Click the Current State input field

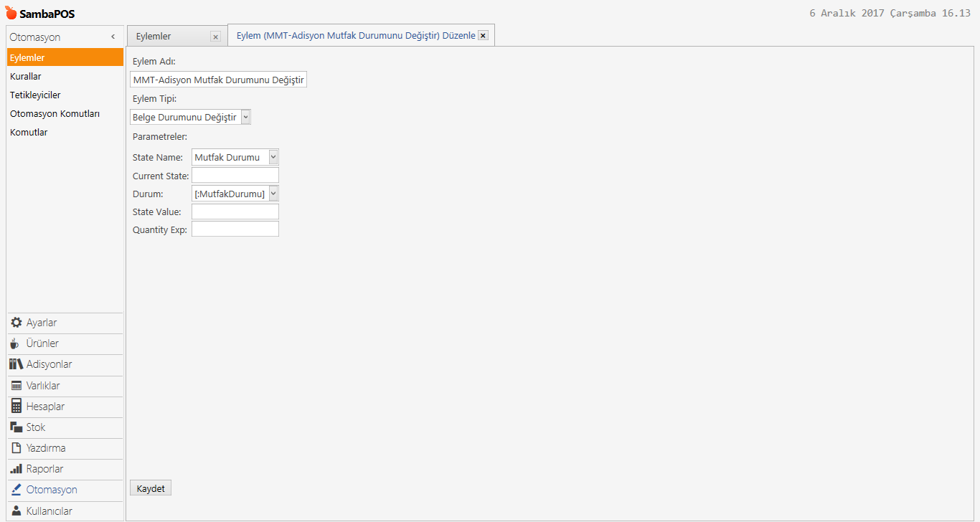(235, 176)
